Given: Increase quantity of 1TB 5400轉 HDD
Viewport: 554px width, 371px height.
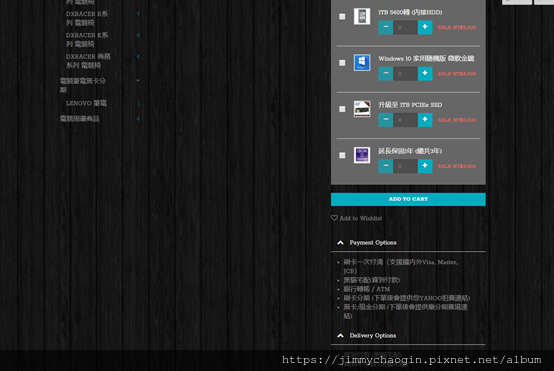Looking at the screenshot, I should click(x=425, y=27).
